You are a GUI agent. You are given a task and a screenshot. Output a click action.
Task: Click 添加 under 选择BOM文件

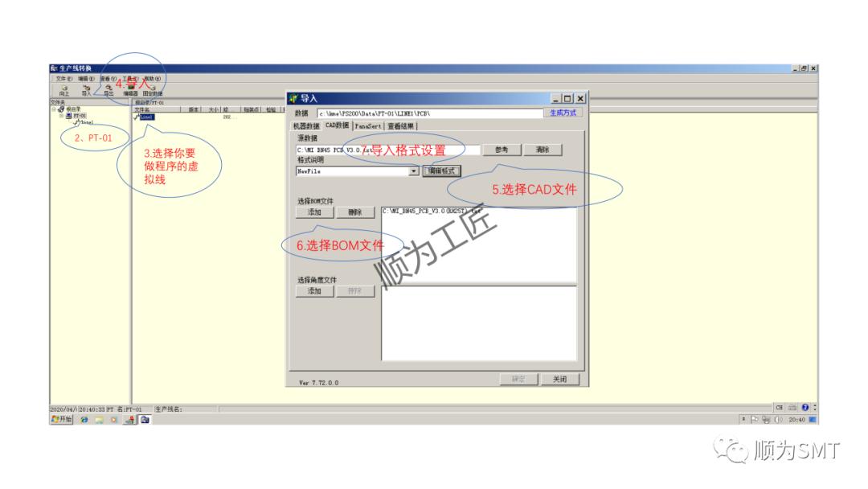[x=314, y=212]
